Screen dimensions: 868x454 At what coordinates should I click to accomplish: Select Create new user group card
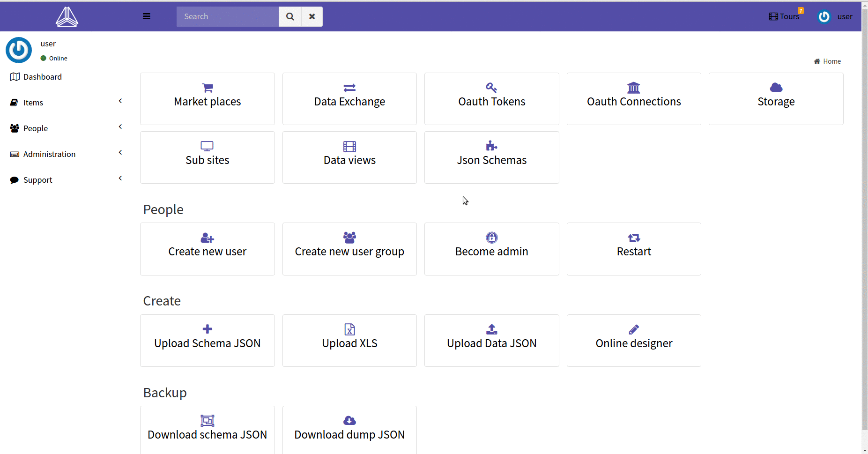pyautogui.click(x=349, y=249)
